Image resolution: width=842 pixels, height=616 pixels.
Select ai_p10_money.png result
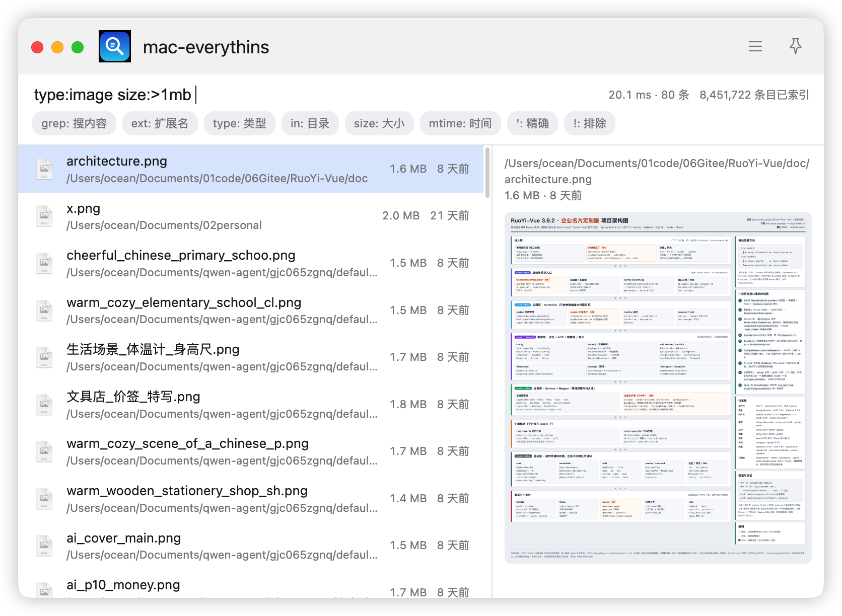click(x=251, y=584)
